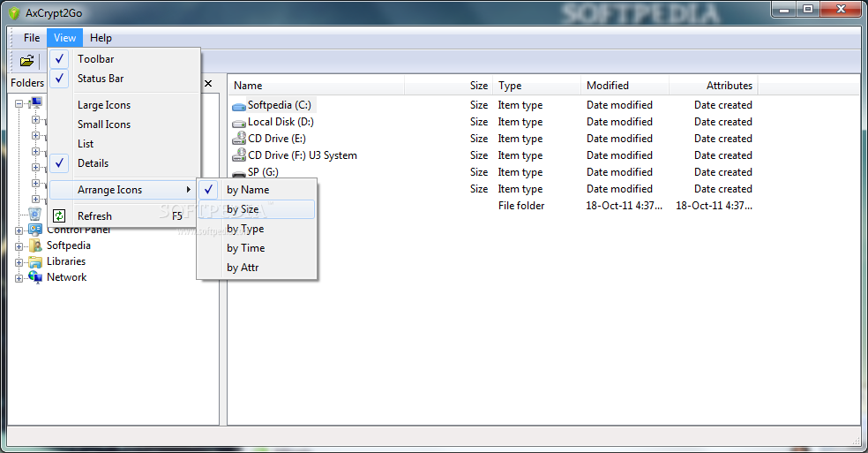Image resolution: width=868 pixels, height=453 pixels.
Task: Click the Network tree icon
Action: (x=35, y=277)
